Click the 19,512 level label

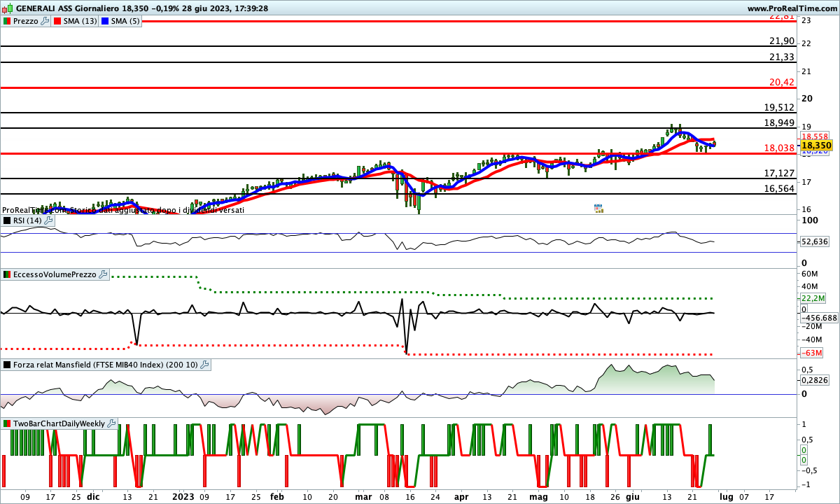point(780,107)
